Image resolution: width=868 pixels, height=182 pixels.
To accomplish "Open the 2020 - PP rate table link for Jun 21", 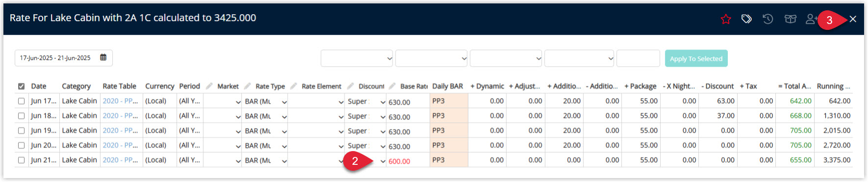I will [x=120, y=160].
